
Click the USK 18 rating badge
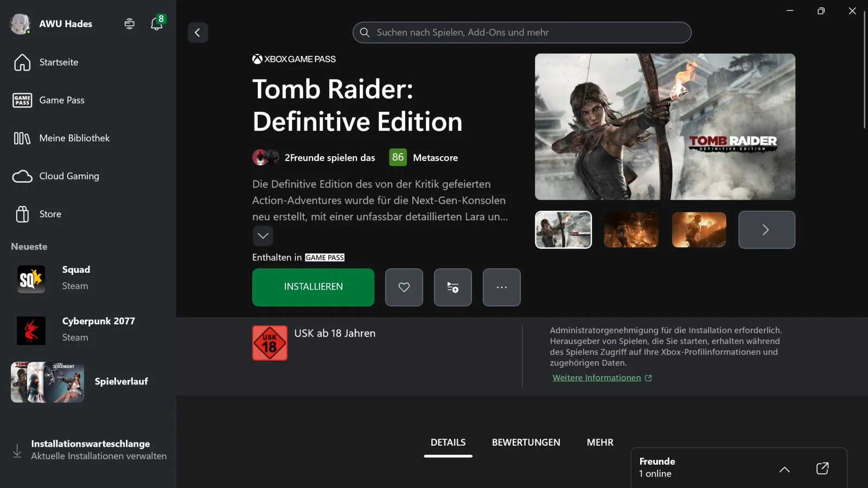270,343
